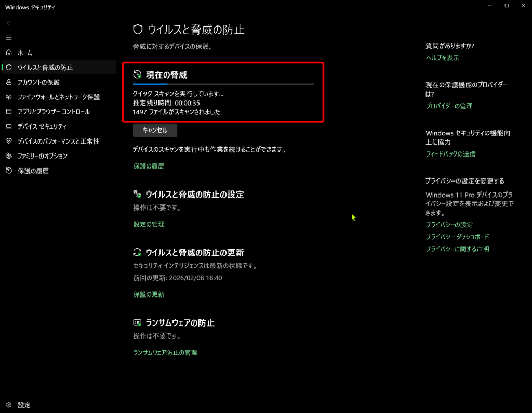The height and width of the screenshot is (413, 532).
Task: Cancel the quick scan with キャンセル button
Action: coord(155,130)
